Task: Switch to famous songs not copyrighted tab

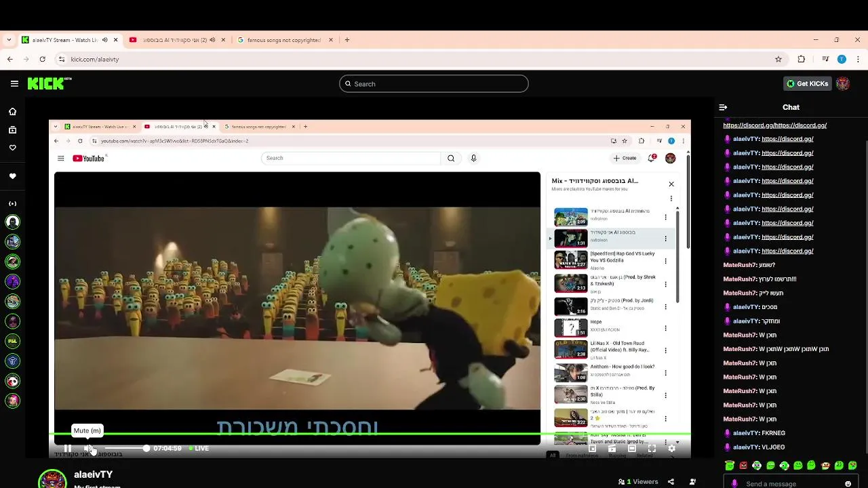Action: (285, 40)
